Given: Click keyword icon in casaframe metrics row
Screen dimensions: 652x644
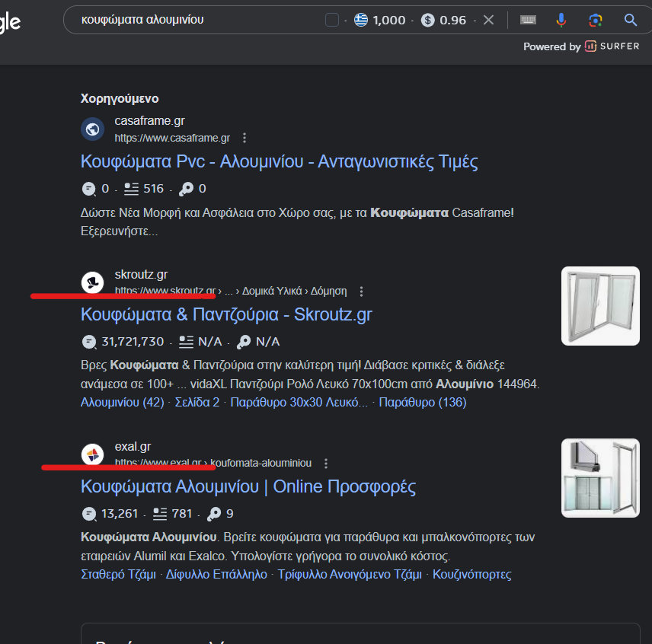Looking at the screenshot, I should pos(187,189).
